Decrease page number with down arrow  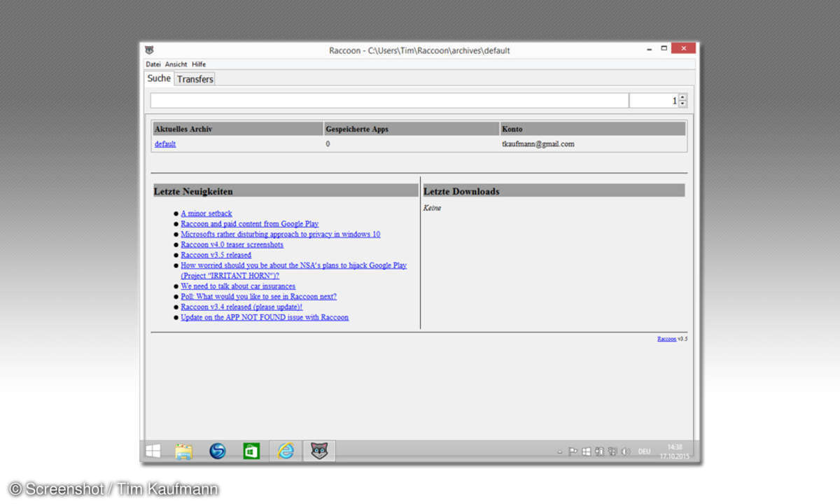[682, 104]
